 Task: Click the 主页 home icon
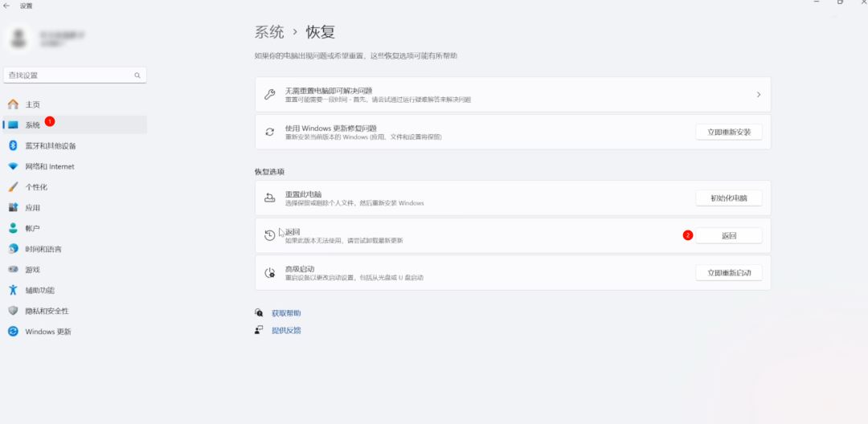(x=14, y=104)
